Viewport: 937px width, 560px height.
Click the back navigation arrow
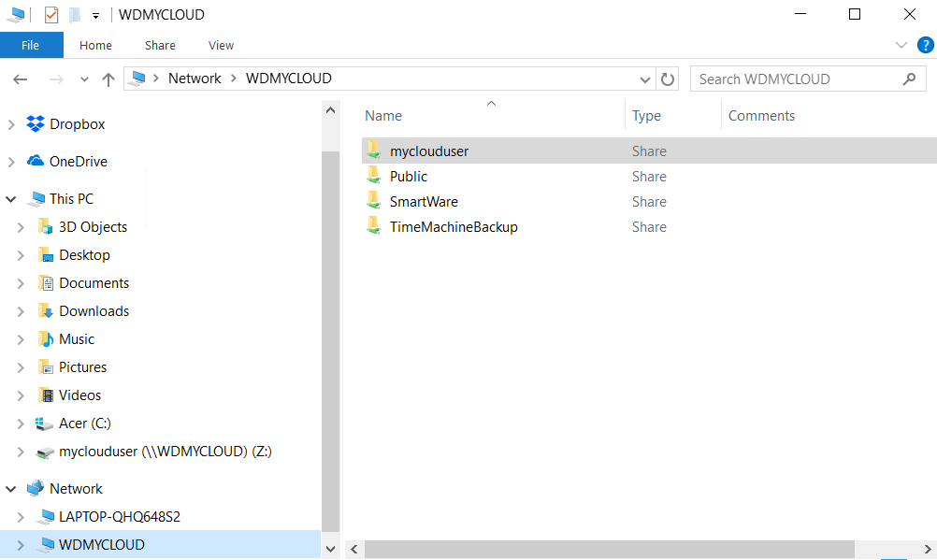coord(20,79)
